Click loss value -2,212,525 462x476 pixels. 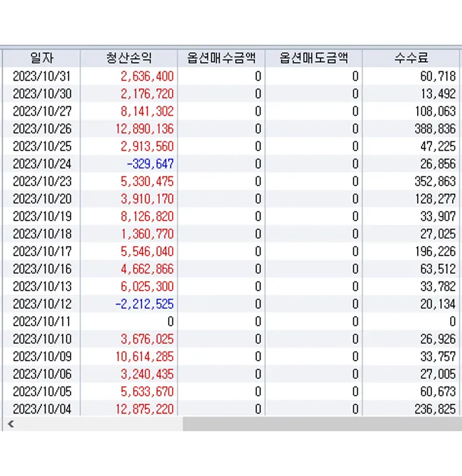tap(144, 304)
